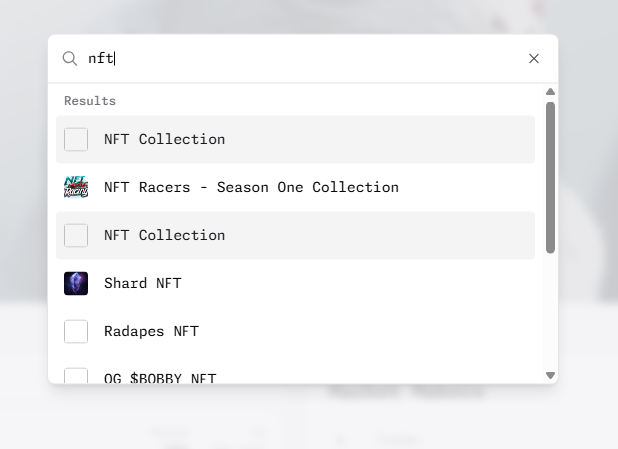
Task: Click the scrollbar down arrow
Action: tap(551, 375)
